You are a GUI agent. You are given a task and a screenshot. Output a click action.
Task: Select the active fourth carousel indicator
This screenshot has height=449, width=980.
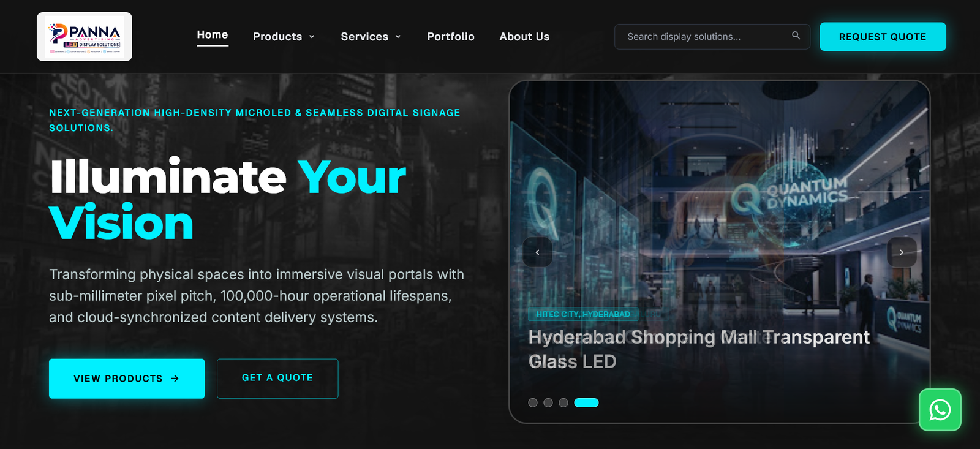[586, 402]
